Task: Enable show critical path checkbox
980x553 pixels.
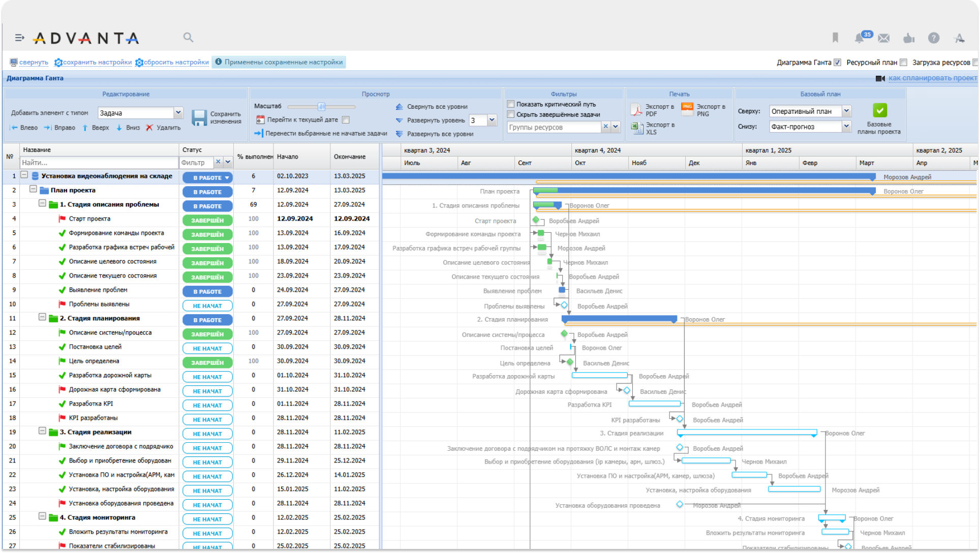Action: [x=511, y=104]
